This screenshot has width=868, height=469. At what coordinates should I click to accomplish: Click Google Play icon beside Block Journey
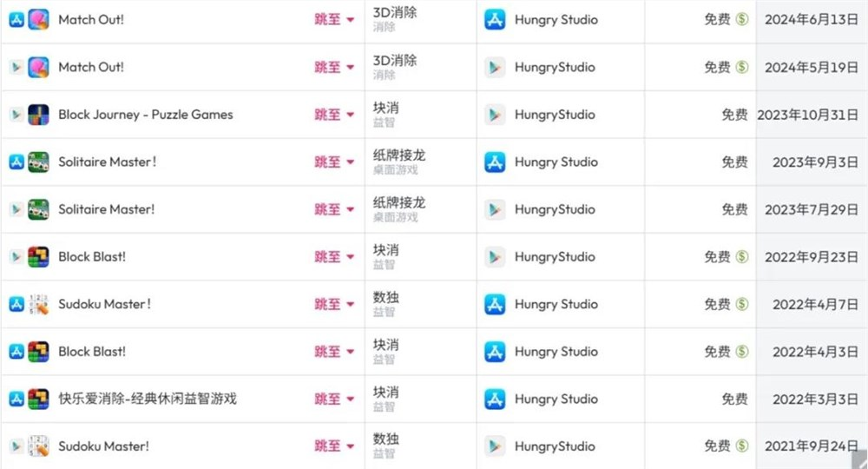pos(16,115)
